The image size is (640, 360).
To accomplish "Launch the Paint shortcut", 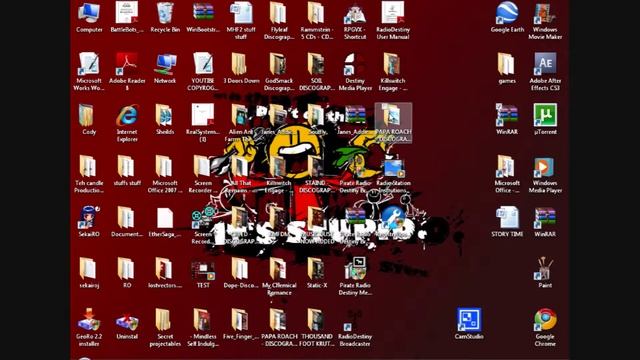I will click(545, 269).
